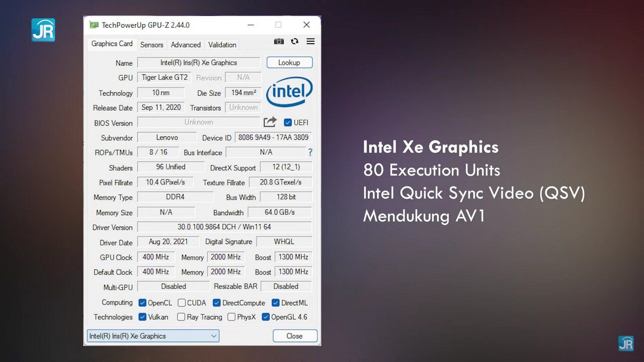Uncheck the Vulkan checkbox
The width and height of the screenshot is (644, 362).
[x=142, y=317]
